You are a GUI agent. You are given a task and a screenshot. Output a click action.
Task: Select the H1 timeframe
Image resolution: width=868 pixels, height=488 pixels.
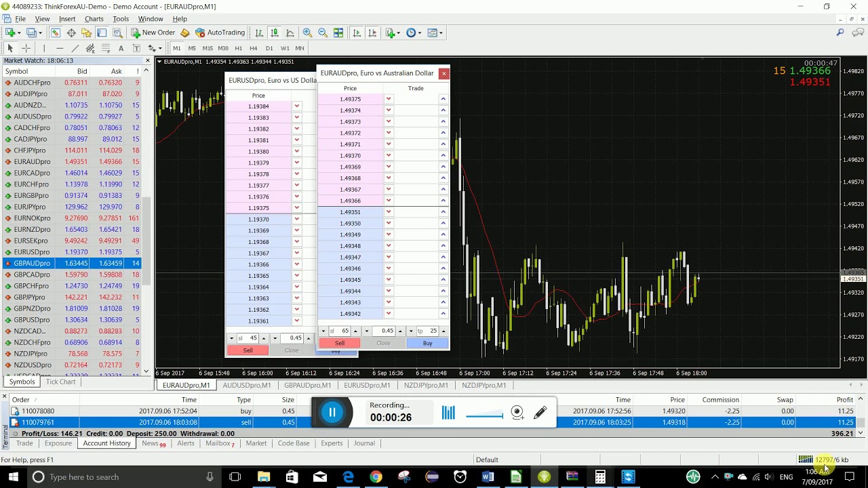pos(238,48)
